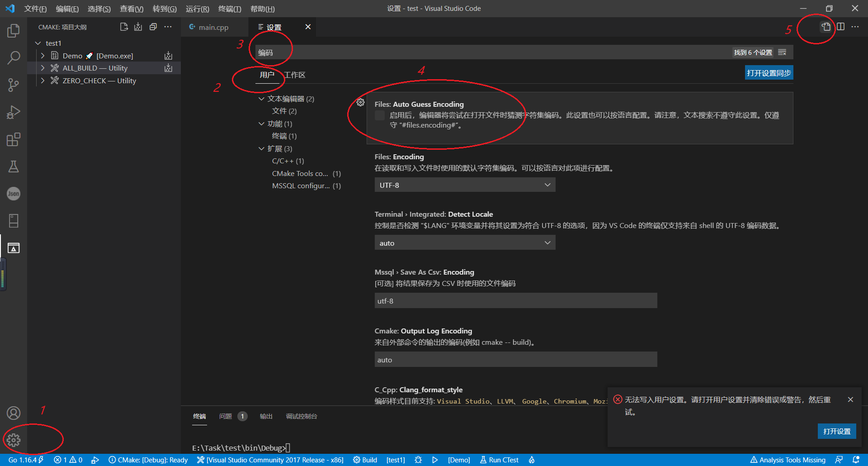Viewport: 868px width, 466px height.
Task: Open the Extensions view
Action: 14,139
